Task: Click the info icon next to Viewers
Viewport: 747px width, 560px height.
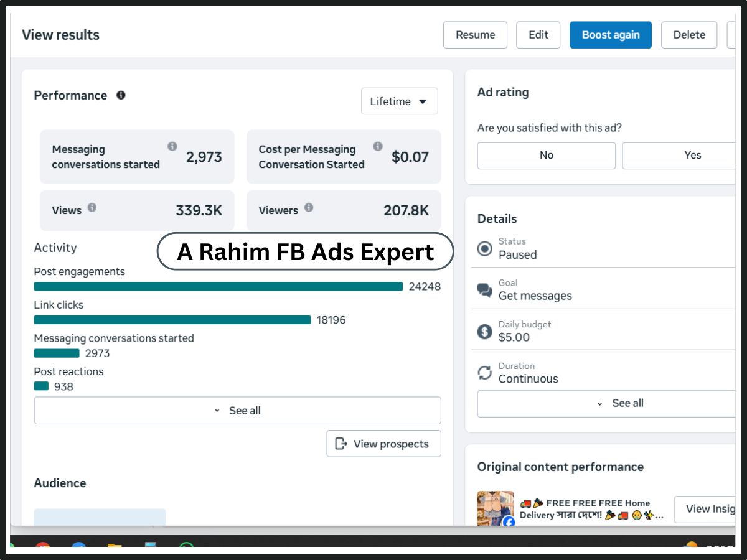Action: click(309, 207)
